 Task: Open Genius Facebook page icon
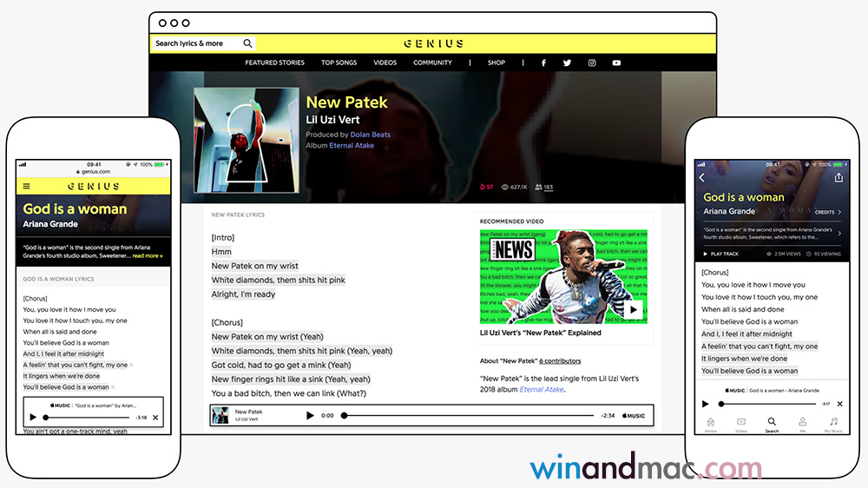tap(544, 63)
